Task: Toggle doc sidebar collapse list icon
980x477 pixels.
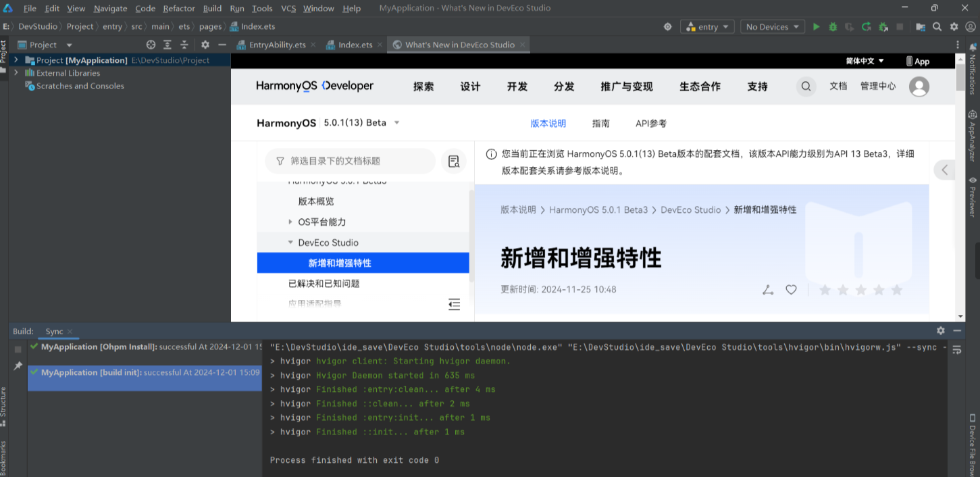Action: 454,305
